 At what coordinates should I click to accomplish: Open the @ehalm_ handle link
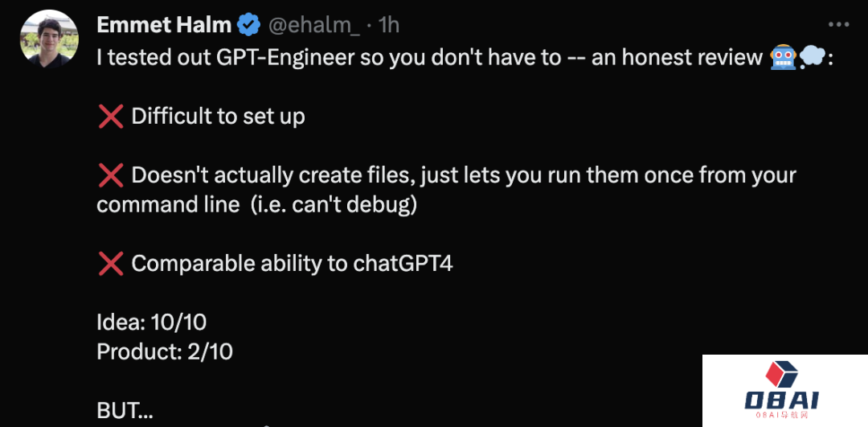313,26
